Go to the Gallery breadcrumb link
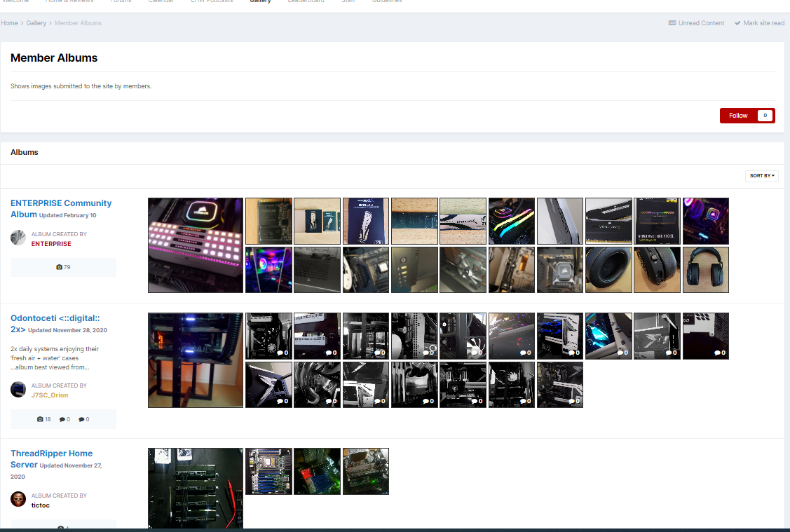This screenshot has width=790, height=532. tap(36, 23)
